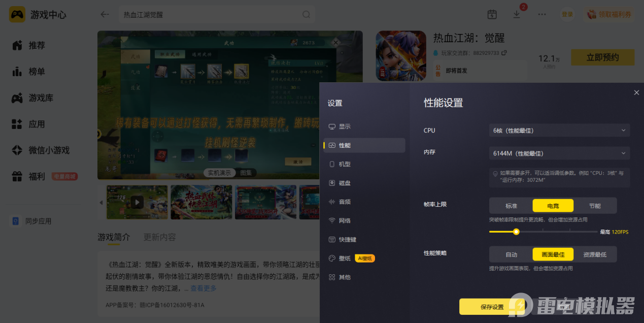The width and height of the screenshot is (644, 323).
Task: Select 性能 performance settings
Action: 364,145
